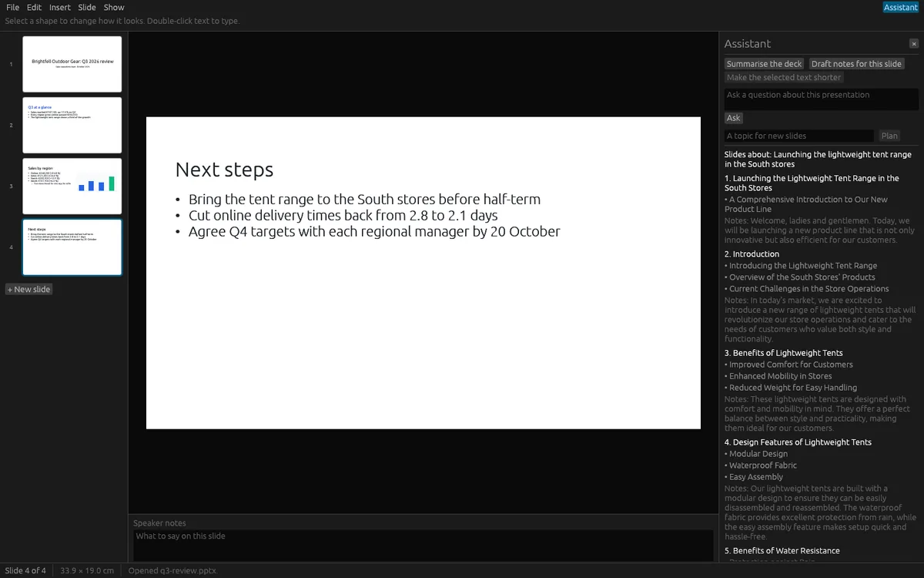The width and height of the screenshot is (924, 578).
Task: Click the Next steps slide title
Action: click(224, 170)
